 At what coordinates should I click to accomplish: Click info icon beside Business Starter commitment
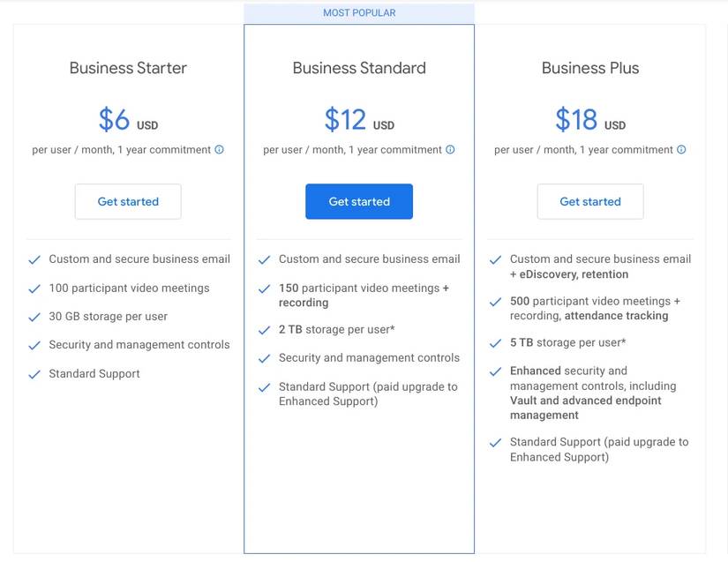point(220,150)
